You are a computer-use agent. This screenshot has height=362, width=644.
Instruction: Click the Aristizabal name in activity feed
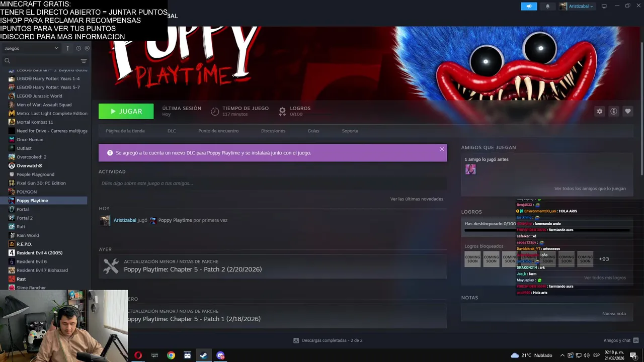[x=125, y=220]
